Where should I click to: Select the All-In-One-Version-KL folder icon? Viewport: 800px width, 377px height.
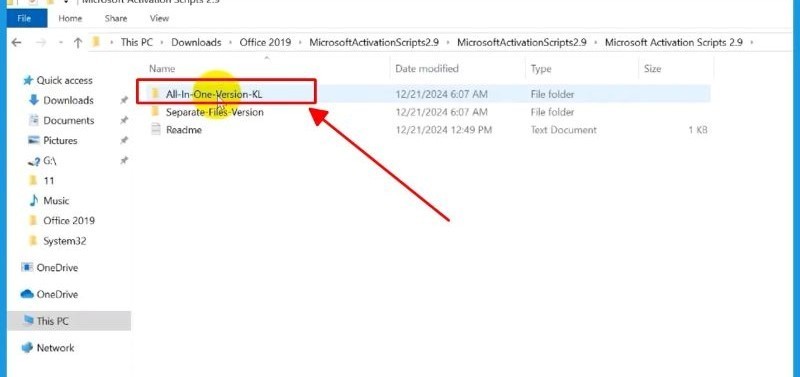point(156,94)
